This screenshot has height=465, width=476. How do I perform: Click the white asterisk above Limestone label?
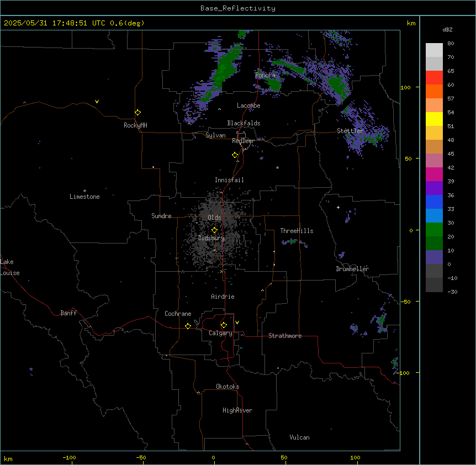pos(84,191)
